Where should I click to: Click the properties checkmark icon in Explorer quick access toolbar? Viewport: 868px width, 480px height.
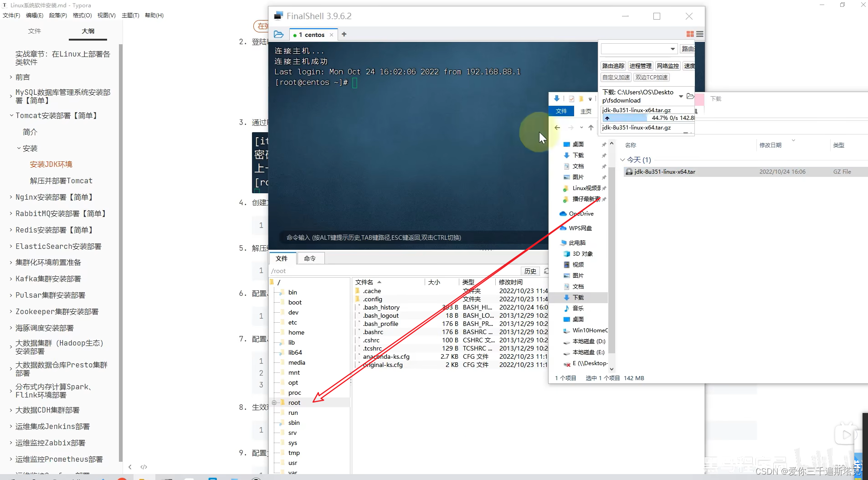point(571,99)
